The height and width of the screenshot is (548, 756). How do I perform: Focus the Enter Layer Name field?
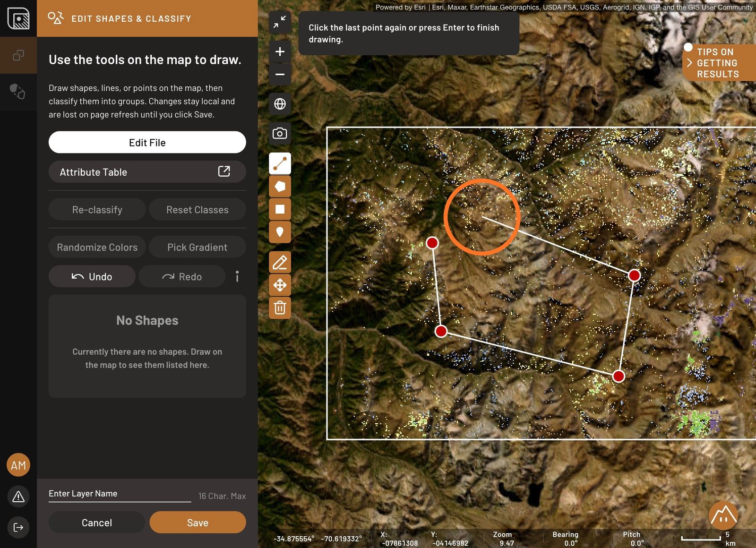tap(120, 494)
